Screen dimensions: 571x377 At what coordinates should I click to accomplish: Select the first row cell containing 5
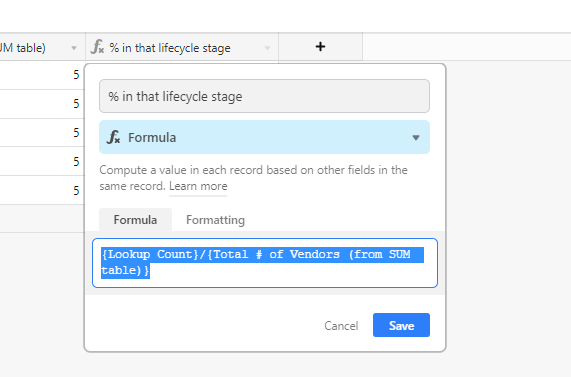coord(42,75)
